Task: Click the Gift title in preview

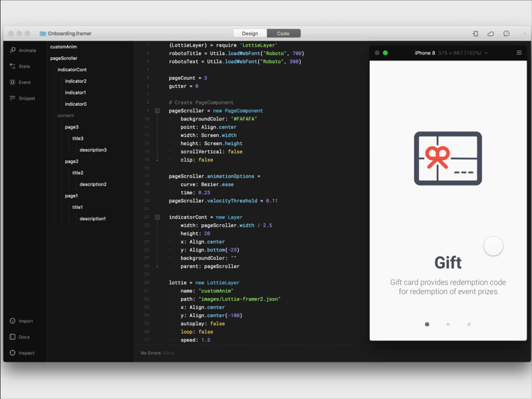Action: click(448, 263)
